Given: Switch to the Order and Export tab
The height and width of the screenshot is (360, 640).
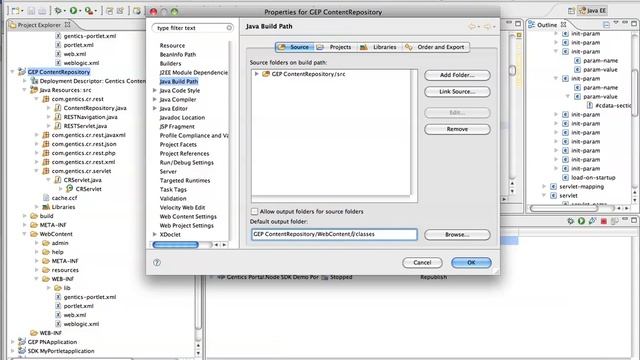Looking at the screenshot, I should (x=435, y=47).
